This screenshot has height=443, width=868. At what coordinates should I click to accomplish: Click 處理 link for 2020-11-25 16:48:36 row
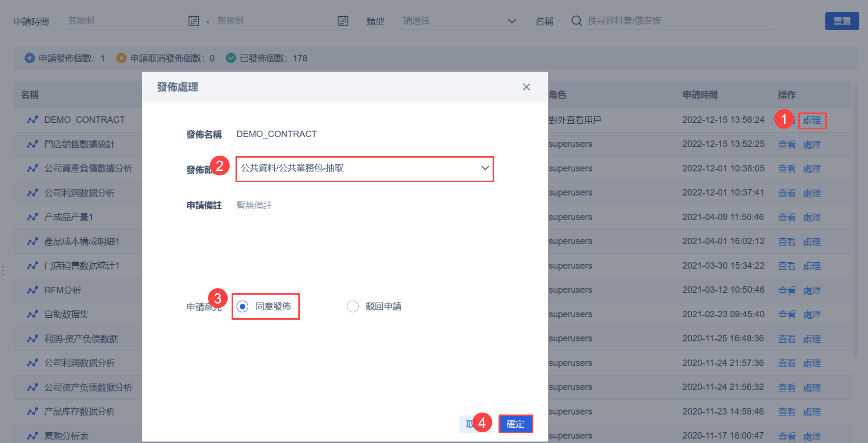tap(812, 339)
